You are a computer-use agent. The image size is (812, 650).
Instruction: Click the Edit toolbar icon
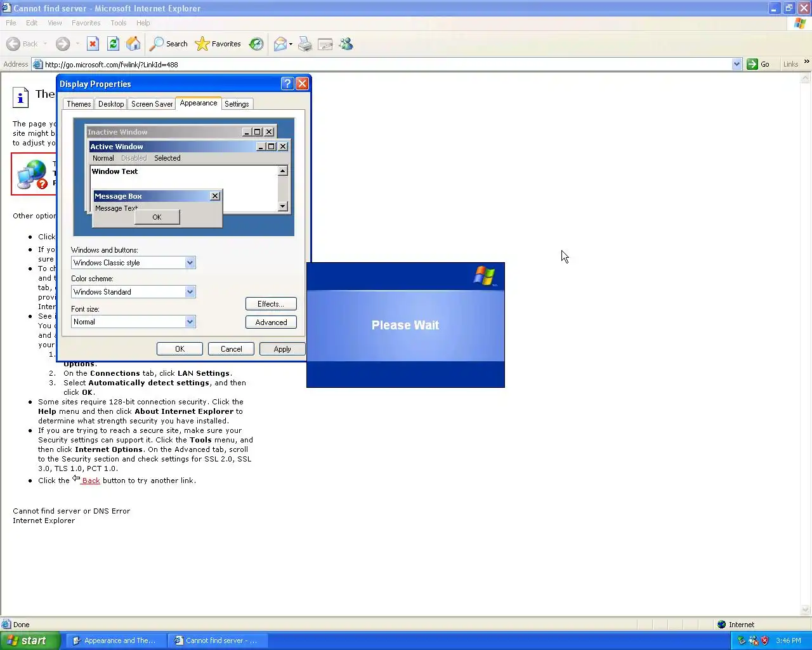pos(325,44)
